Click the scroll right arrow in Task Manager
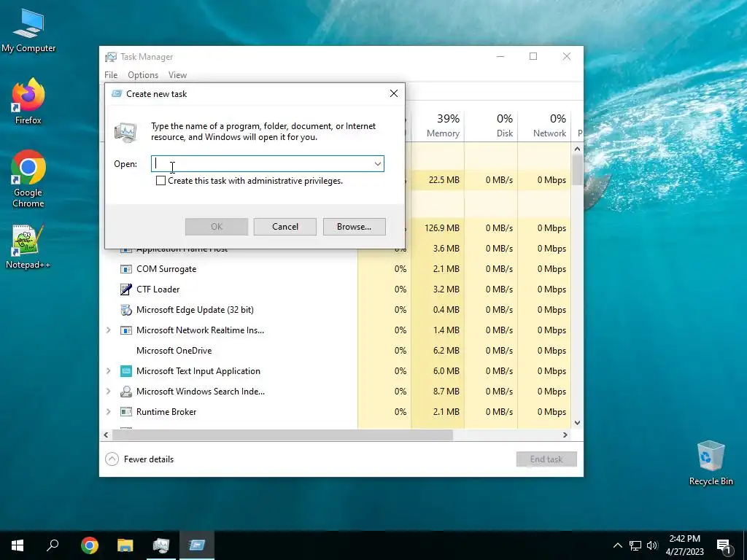 coord(565,435)
